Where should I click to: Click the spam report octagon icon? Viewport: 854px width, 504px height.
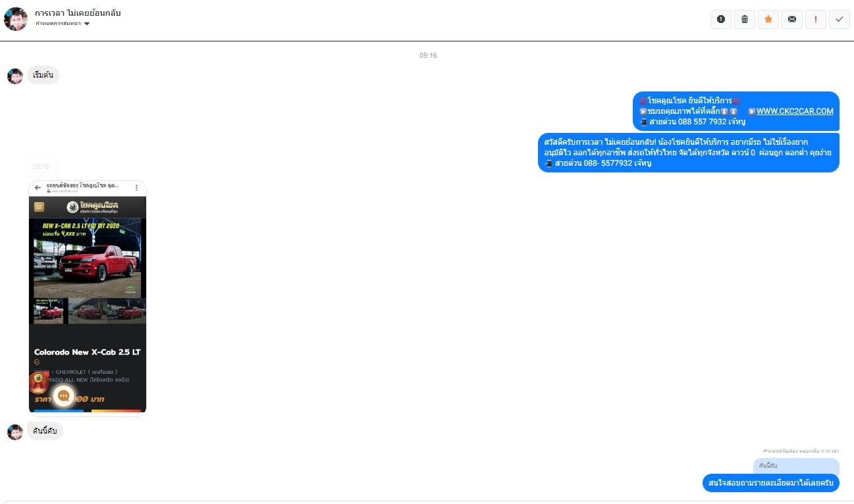(721, 19)
